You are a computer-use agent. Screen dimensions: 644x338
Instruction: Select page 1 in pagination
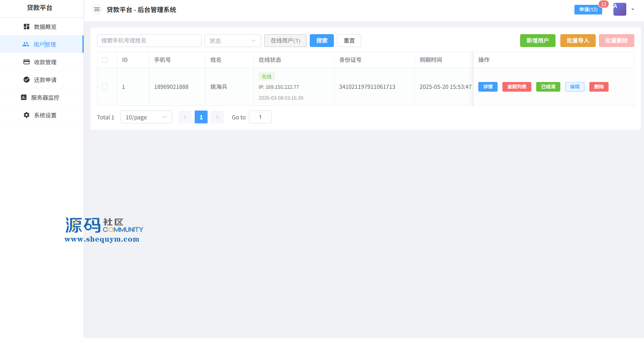coord(201,117)
